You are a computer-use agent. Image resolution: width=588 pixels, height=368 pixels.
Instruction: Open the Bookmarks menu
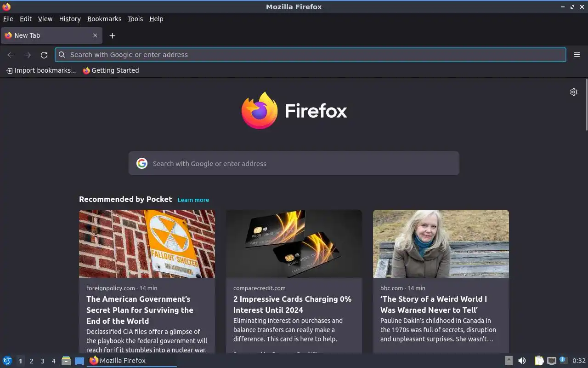tap(104, 19)
